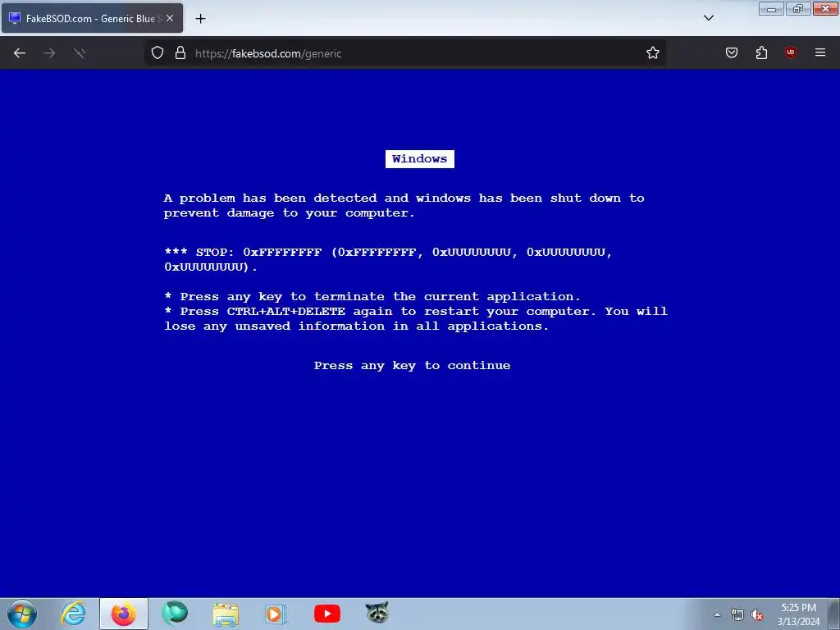Click 'Press any key to terminate' line
This screenshot has width=840, height=630.
(372, 296)
